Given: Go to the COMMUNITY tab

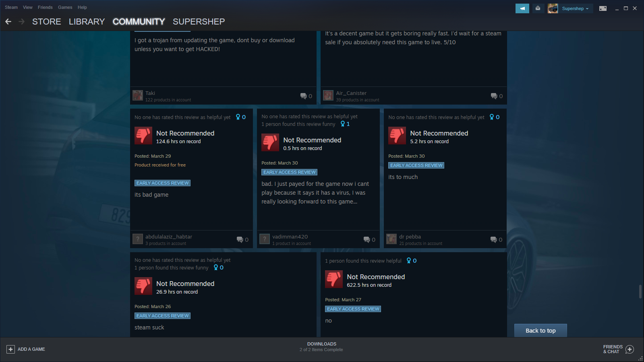Looking at the screenshot, I should click(x=139, y=22).
